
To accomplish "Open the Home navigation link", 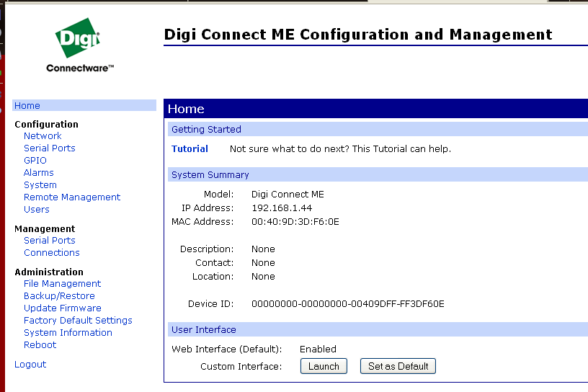I will coord(27,106).
